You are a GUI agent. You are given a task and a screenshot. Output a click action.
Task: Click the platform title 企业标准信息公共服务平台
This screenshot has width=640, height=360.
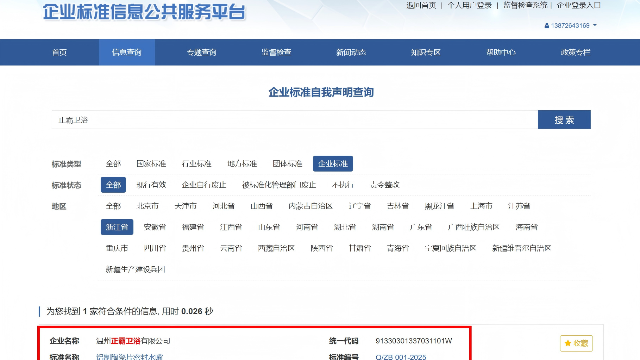click(144, 11)
